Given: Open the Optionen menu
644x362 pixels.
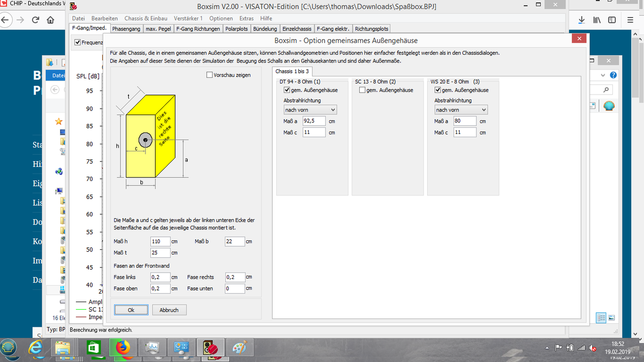Looking at the screenshot, I should pyautogui.click(x=221, y=18).
